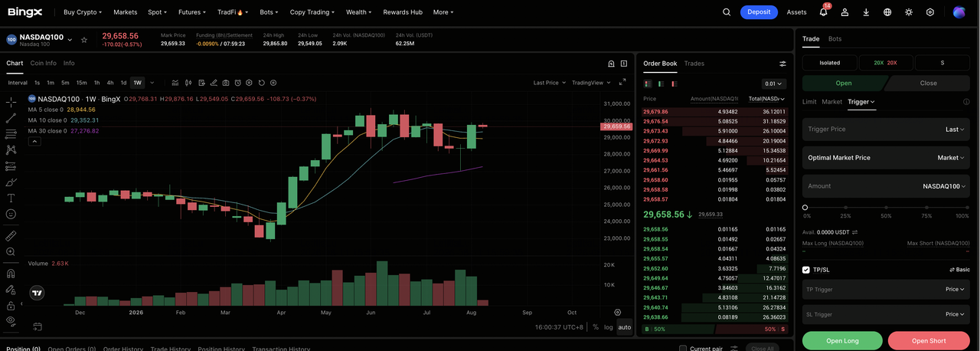Screen dimensions: 980x351
Task: Expand the 0.01 price grouping dropdown
Action: [x=773, y=84]
